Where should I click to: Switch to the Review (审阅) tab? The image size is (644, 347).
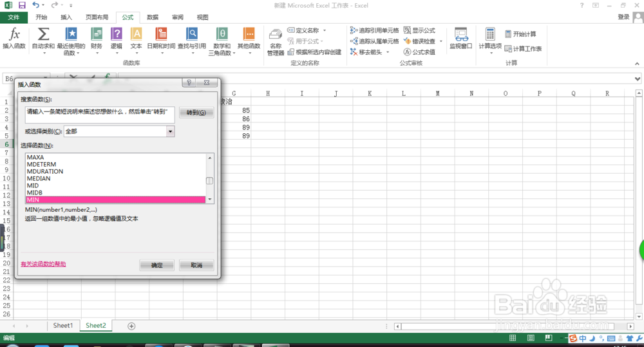178,17
